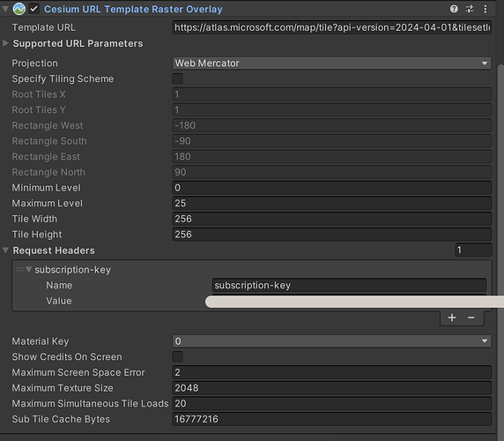Screen dimensions: 504x441
Task: Open component preset settings icon
Action: tap(470, 9)
